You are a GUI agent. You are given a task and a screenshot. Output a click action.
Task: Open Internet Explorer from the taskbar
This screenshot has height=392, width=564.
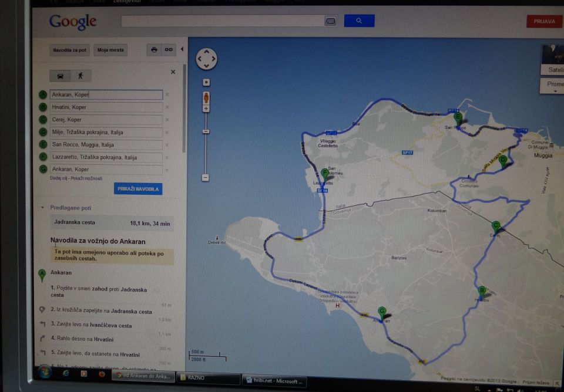[66, 373]
